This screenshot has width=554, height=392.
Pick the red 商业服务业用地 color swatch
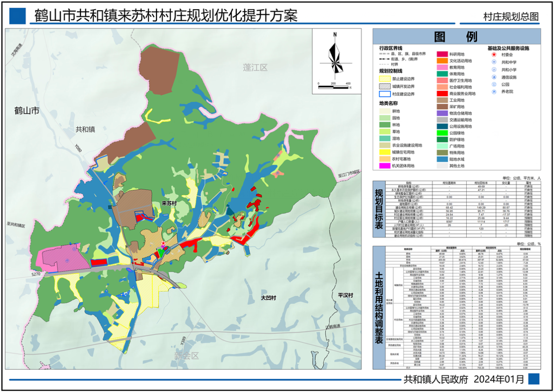(443, 94)
